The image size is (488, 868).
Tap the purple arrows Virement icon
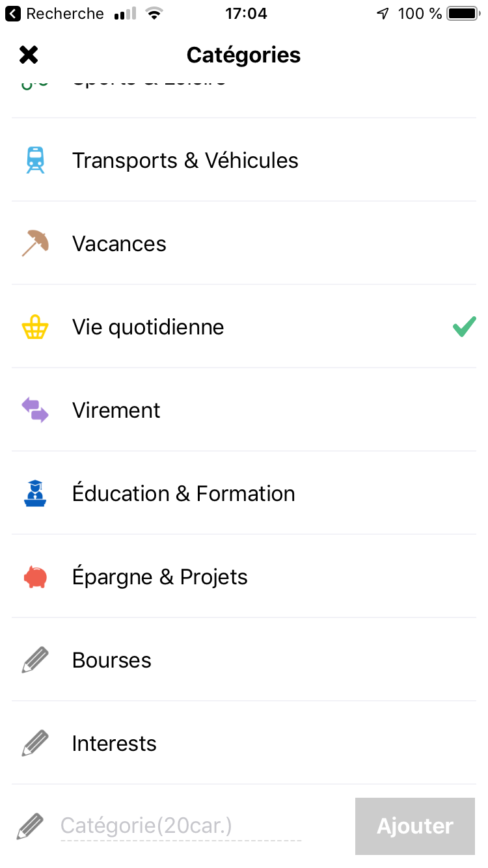click(35, 411)
